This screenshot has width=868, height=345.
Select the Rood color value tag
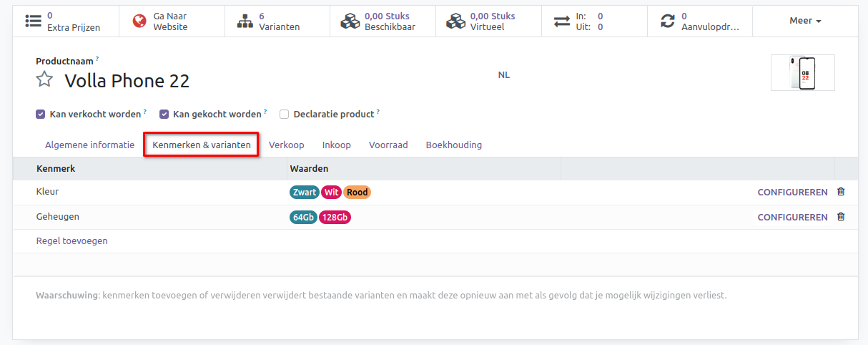tap(357, 193)
